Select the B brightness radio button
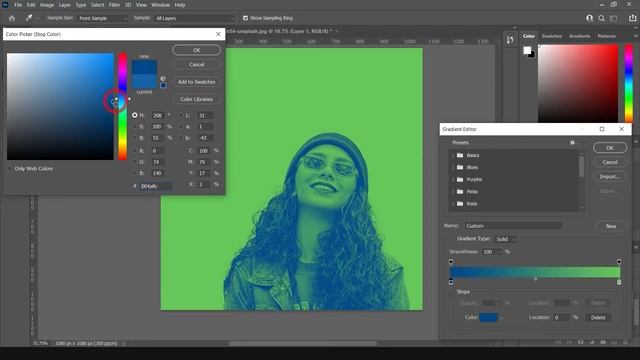This screenshot has height=360, width=640. [135, 138]
